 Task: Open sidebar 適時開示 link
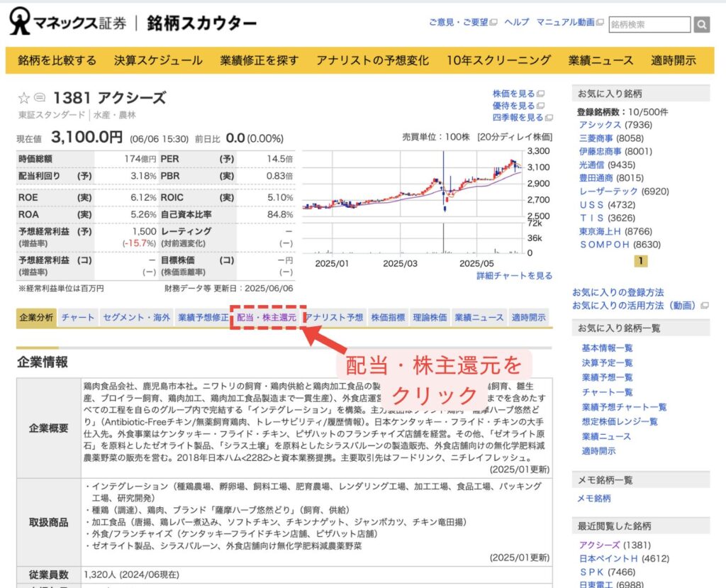point(598,451)
